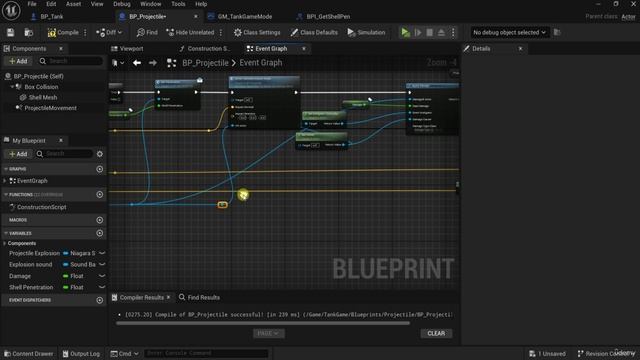Close the Components panel

61,49
